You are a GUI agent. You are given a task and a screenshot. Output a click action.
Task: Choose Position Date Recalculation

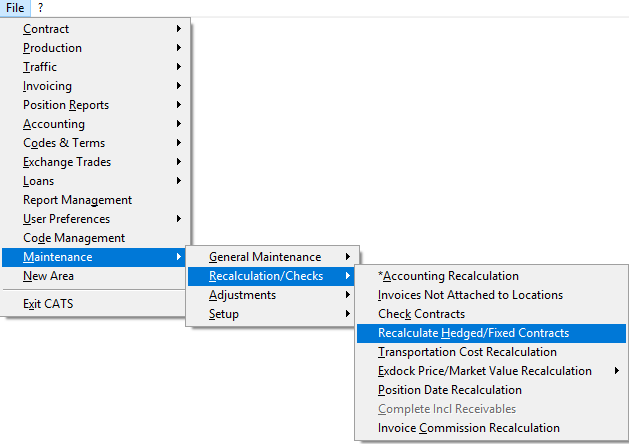click(x=491, y=390)
